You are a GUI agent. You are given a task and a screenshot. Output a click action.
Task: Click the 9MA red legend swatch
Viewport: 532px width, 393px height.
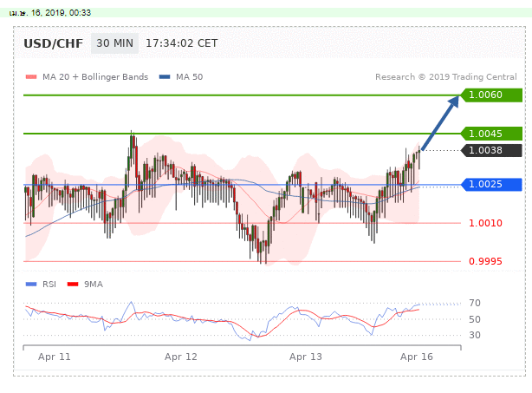pyautogui.click(x=73, y=285)
